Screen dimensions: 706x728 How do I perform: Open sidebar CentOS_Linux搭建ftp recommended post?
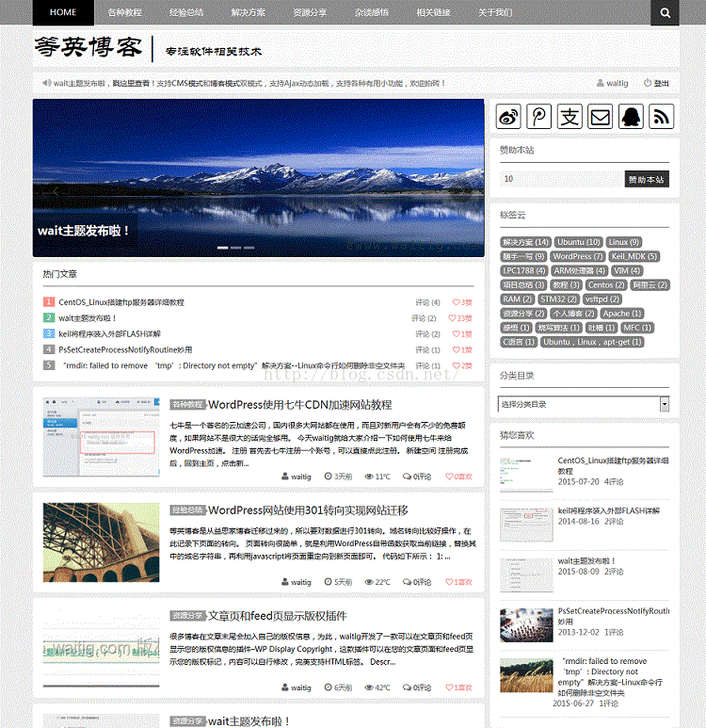pos(613,465)
